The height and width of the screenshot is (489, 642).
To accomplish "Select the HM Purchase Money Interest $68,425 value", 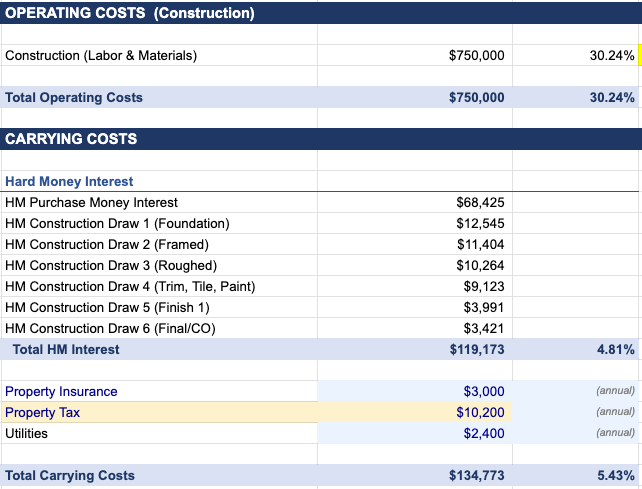I will pyautogui.click(x=415, y=202).
